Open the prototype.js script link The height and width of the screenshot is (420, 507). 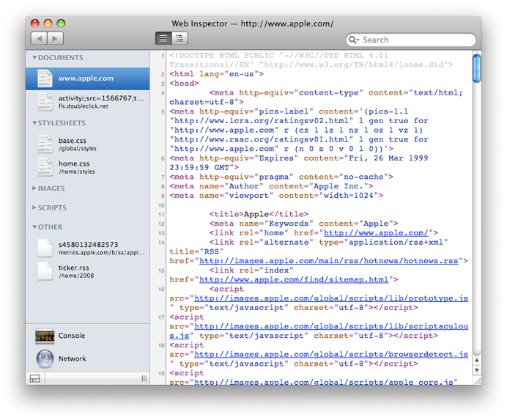pyautogui.click(x=331, y=298)
